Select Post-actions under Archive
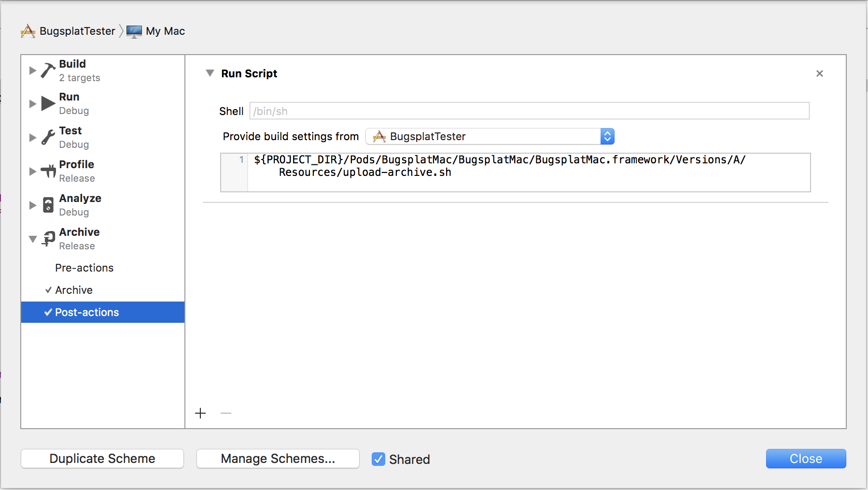This screenshot has width=868, height=490. click(103, 312)
